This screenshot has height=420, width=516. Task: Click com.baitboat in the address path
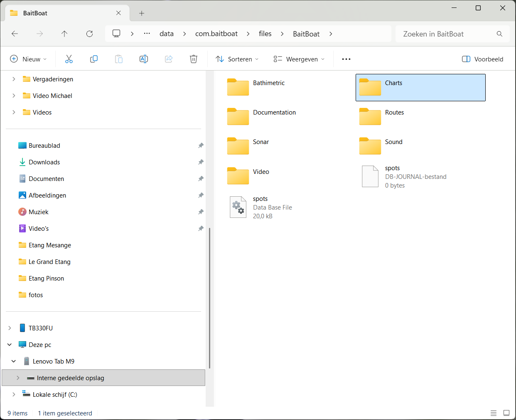pyautogui.click(x=216, y=34)
